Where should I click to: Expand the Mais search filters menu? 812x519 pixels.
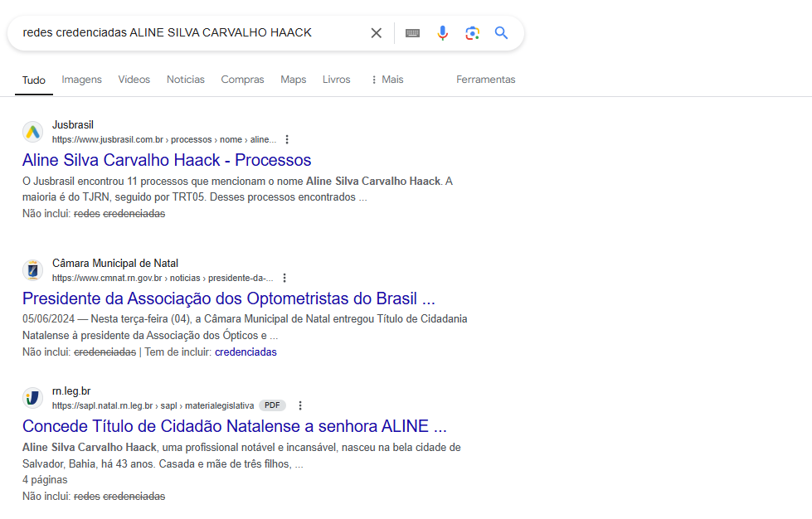click(387, 80)
